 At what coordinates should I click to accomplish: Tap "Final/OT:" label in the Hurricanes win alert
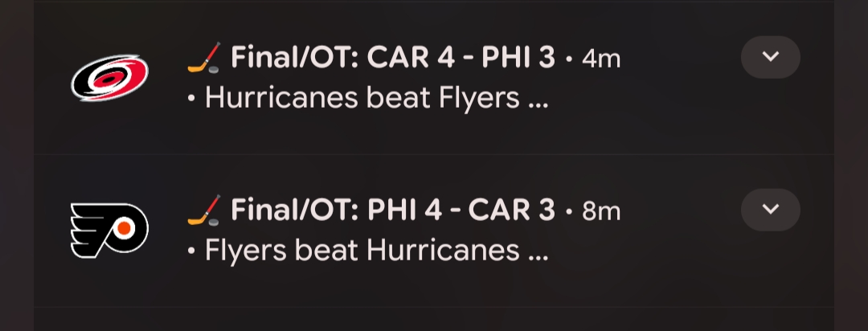coord(295,58)
